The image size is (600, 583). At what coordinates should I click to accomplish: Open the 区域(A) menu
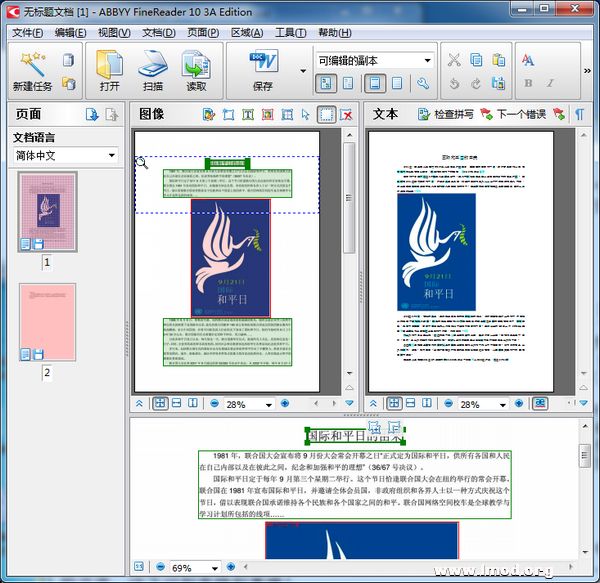[246, 32]
